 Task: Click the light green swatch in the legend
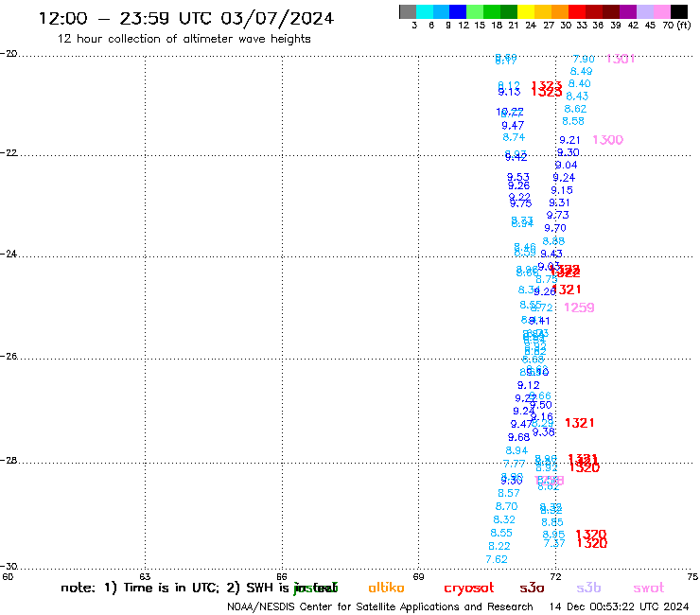tap(475, 11)
